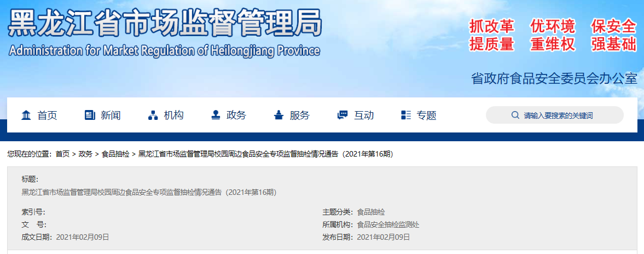Image resolution: width=644 pixels, height=254 pixels.
Task: Click the stamp icon beside 政务
Action: click(216, 115)
